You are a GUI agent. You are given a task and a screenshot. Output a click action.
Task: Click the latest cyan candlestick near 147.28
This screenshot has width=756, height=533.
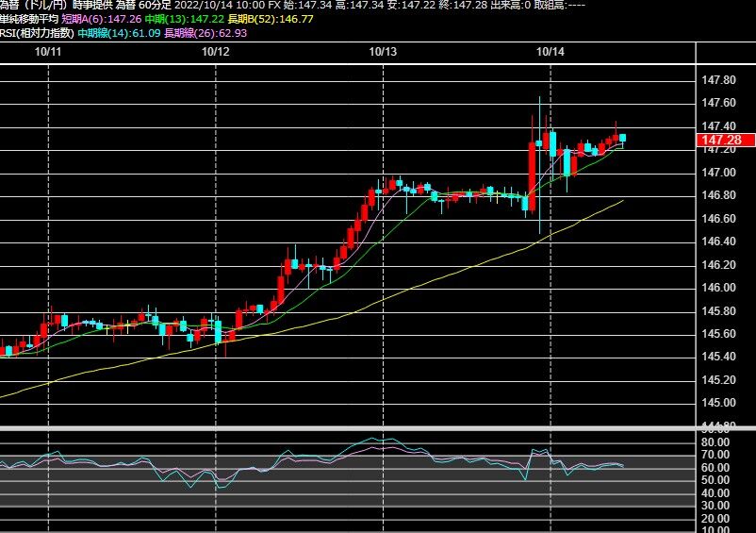tap(622, 139)
